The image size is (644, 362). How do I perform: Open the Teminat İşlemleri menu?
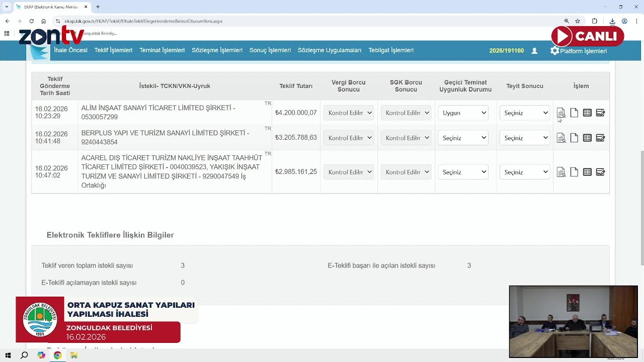[162, 50]
